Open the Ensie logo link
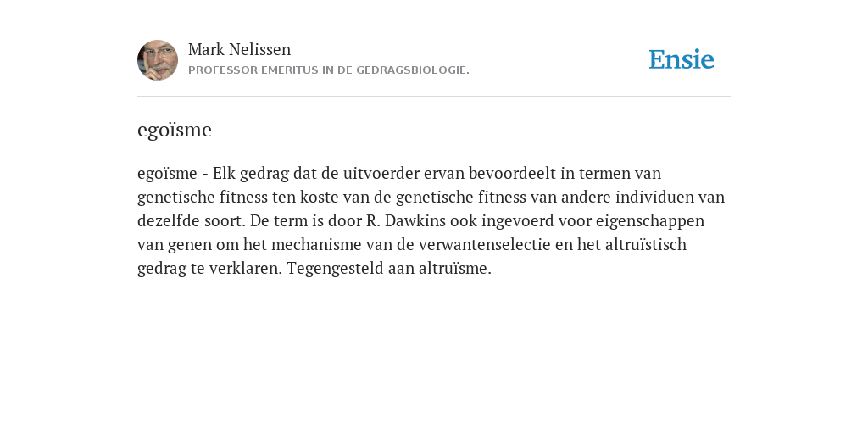This screenshot has height=434, width=868. click(682, 59)
